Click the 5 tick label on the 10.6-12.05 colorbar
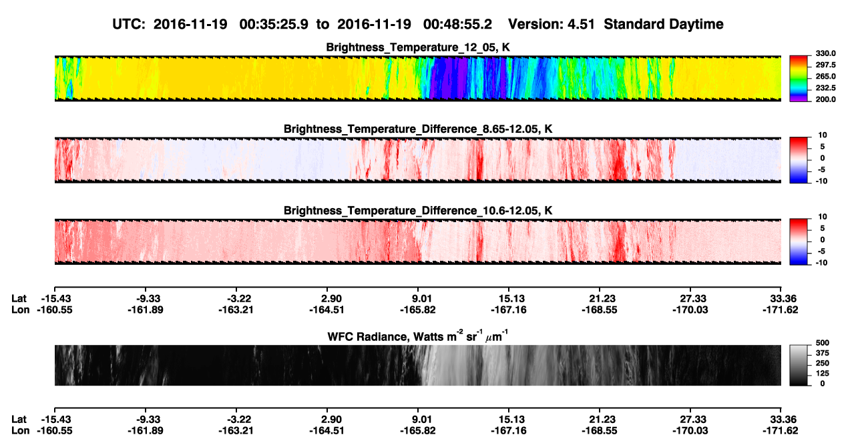Screen dimensions: 868x445 (x=823, y=228)
